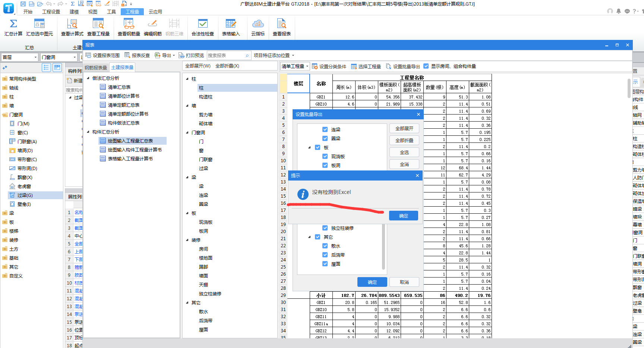Click 报表反查 toolbar item

click(x=137, y=55)
